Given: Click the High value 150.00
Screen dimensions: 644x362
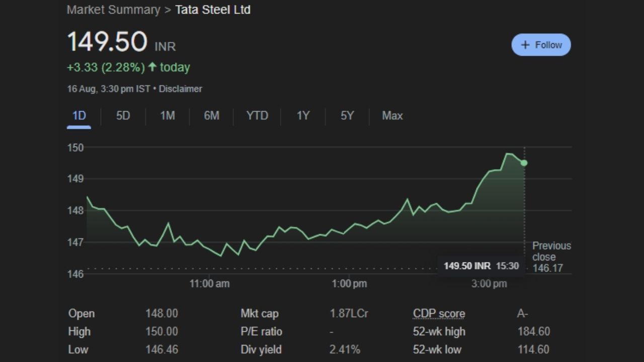Looking at the screenshot, I should tap(162, 332).
